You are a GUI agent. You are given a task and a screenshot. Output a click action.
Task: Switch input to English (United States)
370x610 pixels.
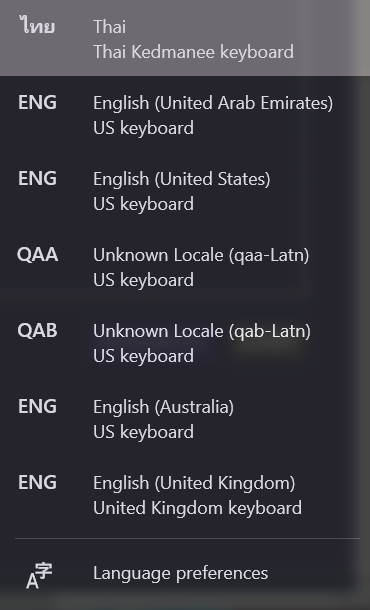[x=185, y=191]
